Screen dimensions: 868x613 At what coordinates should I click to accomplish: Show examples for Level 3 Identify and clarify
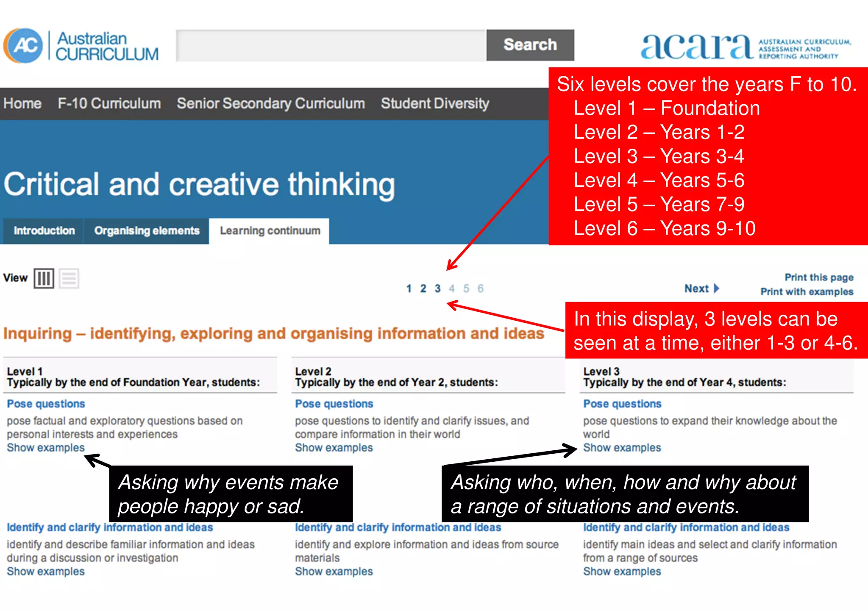(622, 571)
